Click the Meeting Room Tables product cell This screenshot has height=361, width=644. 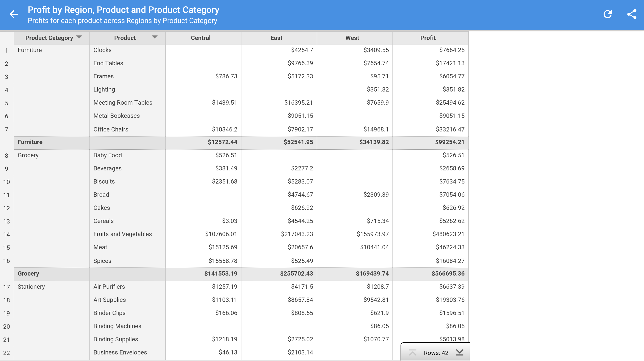123,103
